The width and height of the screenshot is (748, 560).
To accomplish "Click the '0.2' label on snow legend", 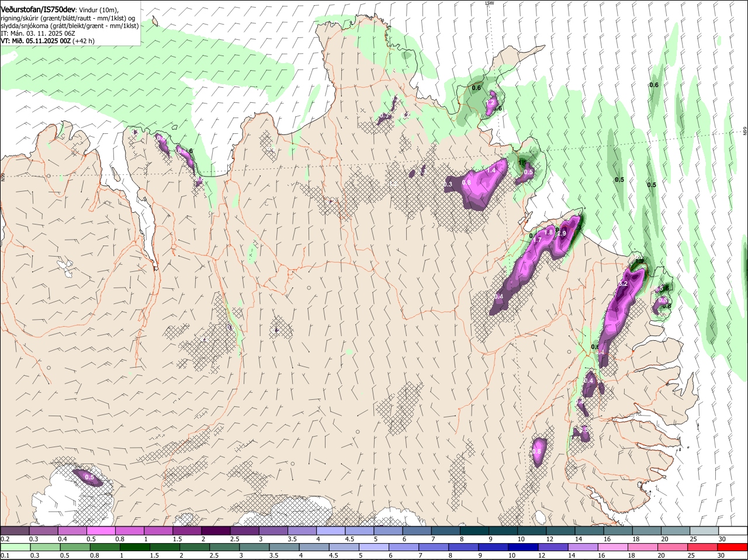I will [5, 538].
